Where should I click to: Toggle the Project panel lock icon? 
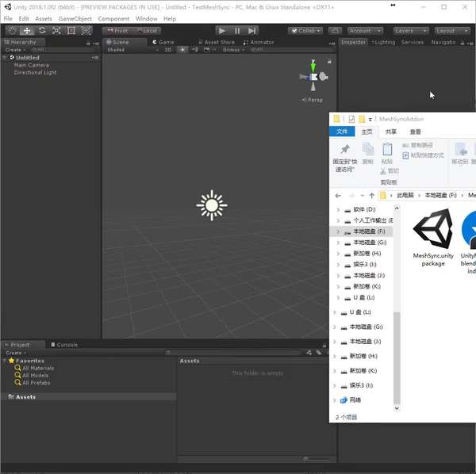[324, 346]
